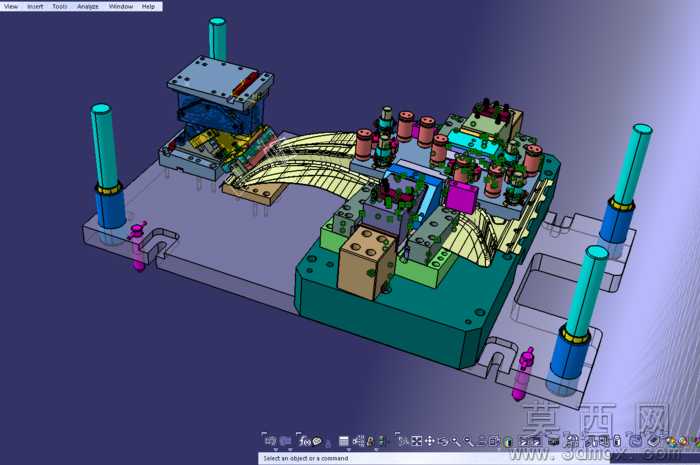Screen dimensions: 700x465
Task: Open the Window menu
Action: [121, 6]
